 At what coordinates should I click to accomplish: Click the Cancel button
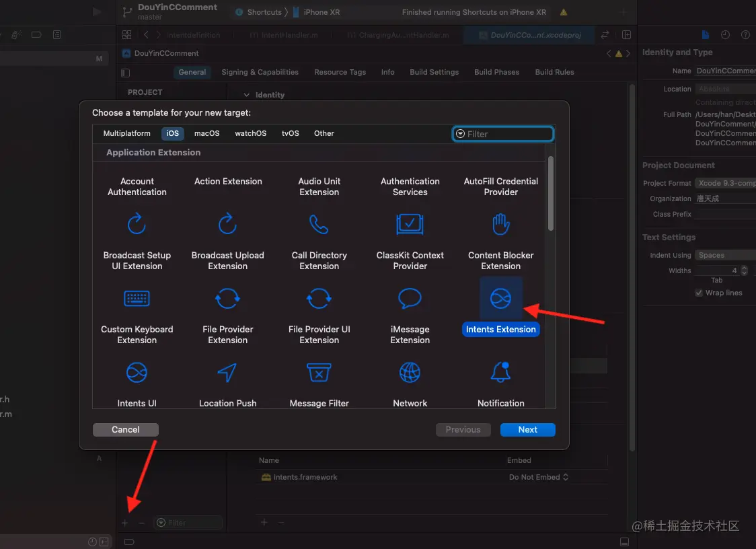tap(125, 429)
